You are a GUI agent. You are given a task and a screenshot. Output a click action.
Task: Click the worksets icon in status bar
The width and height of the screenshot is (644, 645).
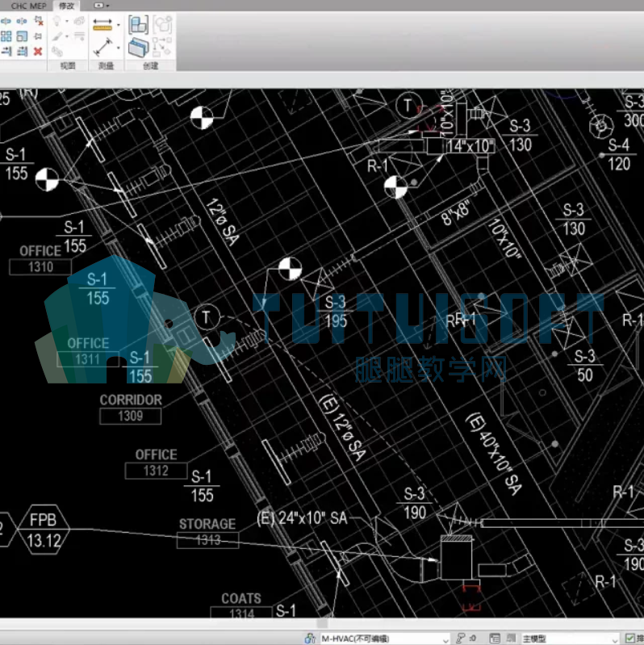pyautogui.click(x=310, y=639)
